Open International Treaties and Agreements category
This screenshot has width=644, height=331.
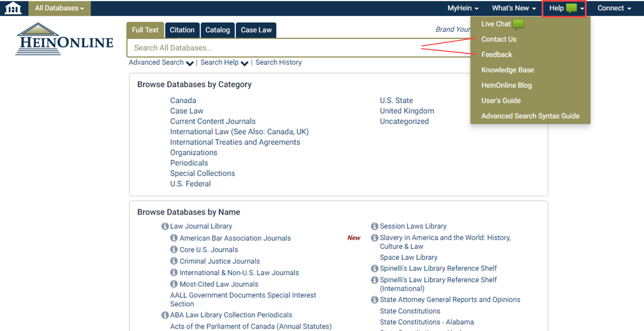(235, 142)
